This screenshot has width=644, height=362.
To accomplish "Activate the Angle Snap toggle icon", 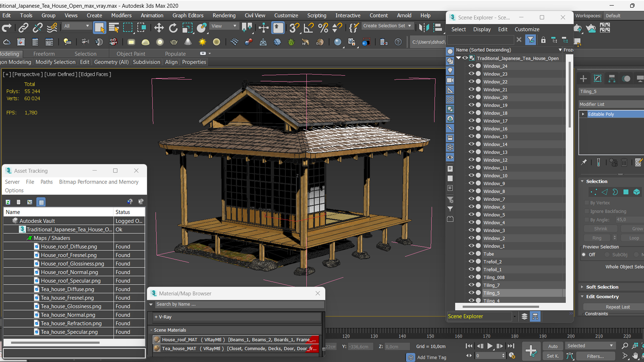I will (x=308, y=28).
